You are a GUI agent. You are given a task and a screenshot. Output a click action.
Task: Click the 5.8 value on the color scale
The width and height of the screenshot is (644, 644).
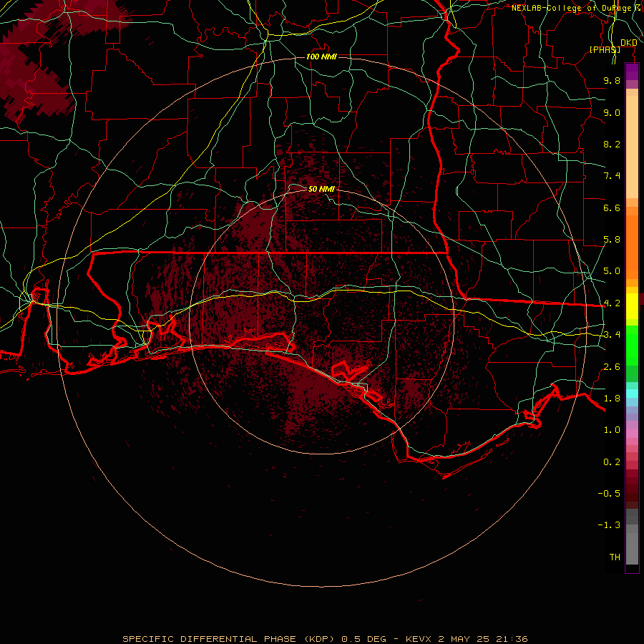coord(612,240)
